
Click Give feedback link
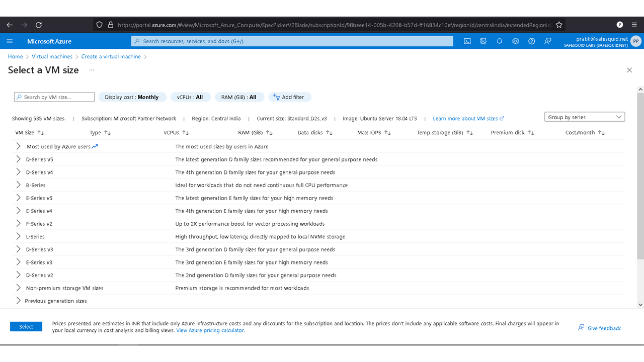[x=600, y=328]
